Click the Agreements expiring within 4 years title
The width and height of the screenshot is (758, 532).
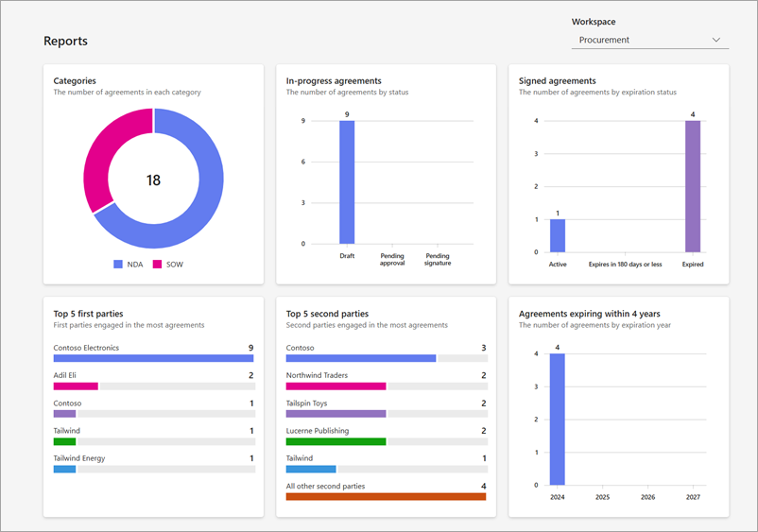click(x=589, y=314)
